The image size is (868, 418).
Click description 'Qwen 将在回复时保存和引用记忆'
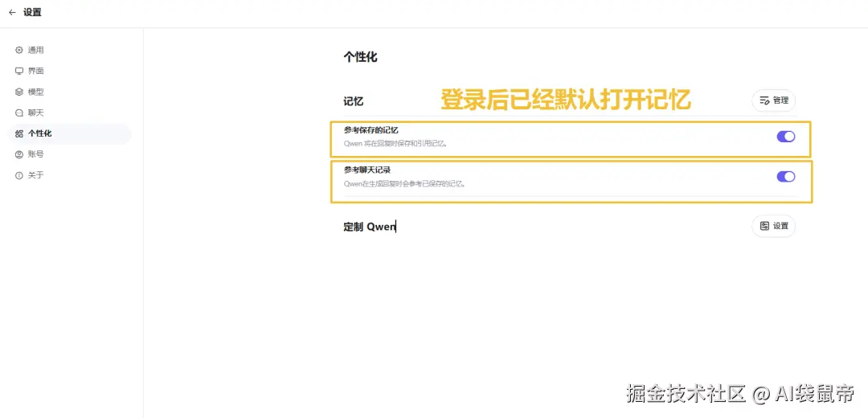coord(395,143)
